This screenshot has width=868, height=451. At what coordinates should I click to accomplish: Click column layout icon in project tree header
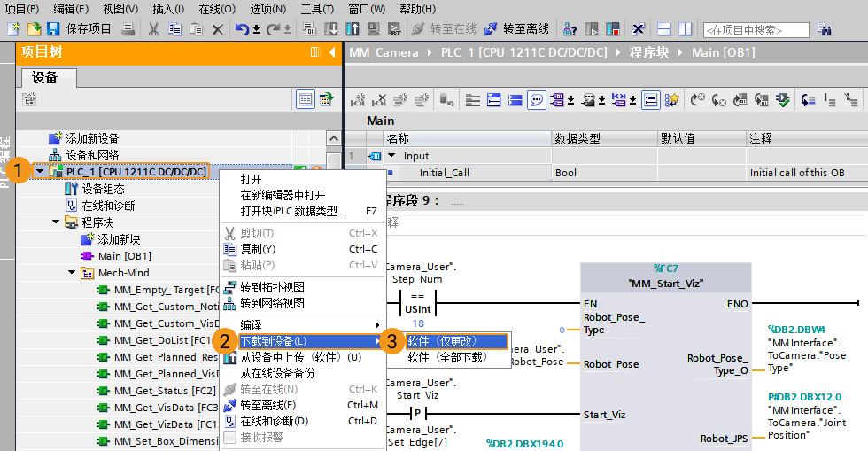[315, 52]
